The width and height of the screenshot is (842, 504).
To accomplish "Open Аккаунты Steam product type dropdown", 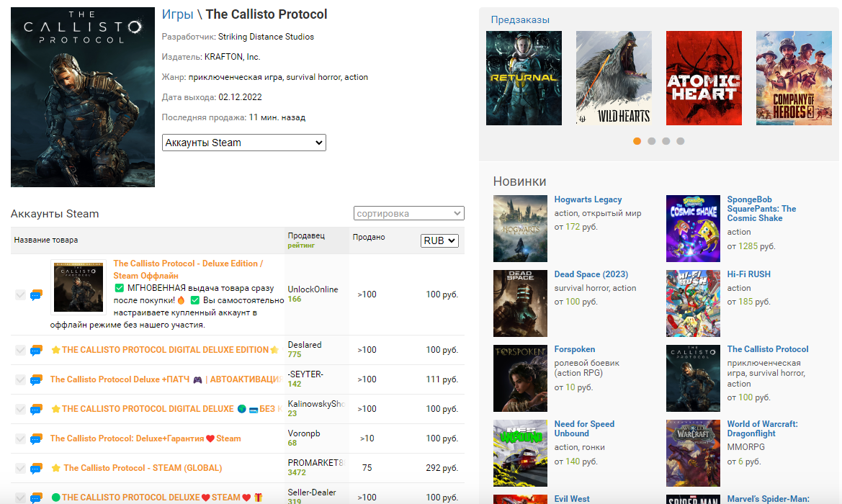I will (243, 143).
